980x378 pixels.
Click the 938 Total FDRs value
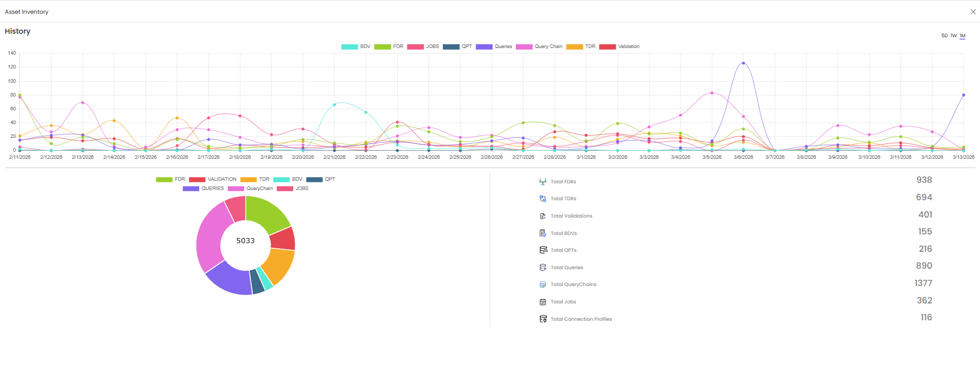[924, 180]
